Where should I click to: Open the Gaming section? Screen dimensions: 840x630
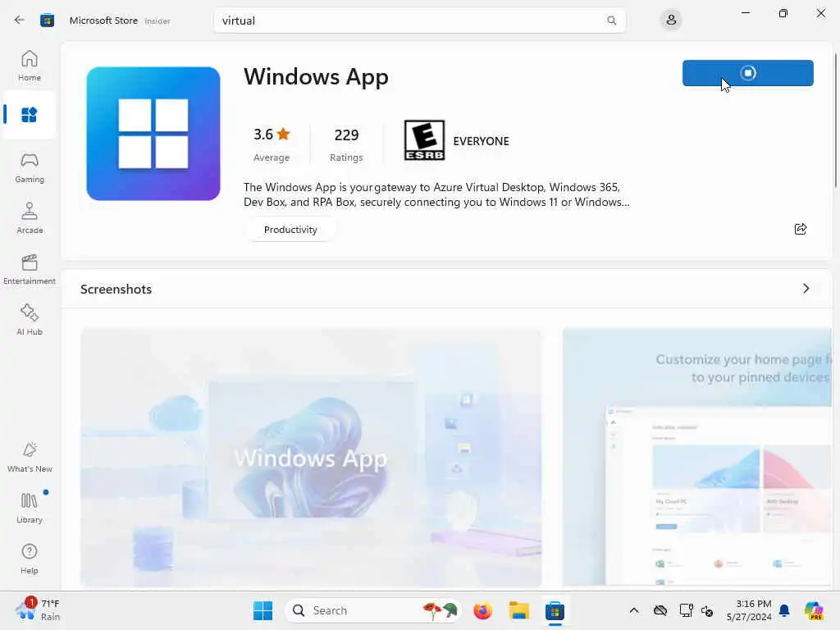pos(29,167)
